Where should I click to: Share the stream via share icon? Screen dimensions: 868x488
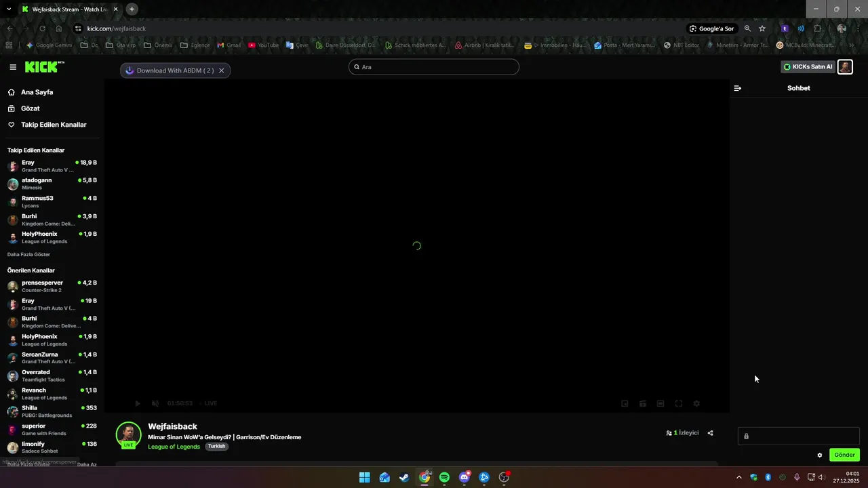710,433
